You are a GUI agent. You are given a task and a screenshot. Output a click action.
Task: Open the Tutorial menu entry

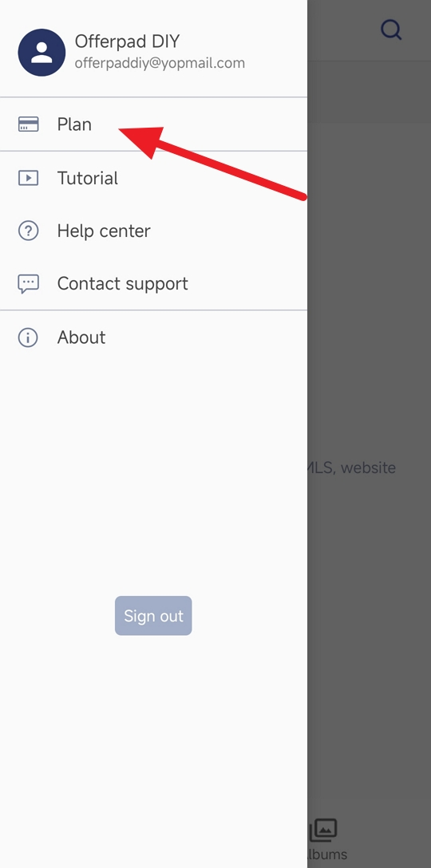[153, 178]
